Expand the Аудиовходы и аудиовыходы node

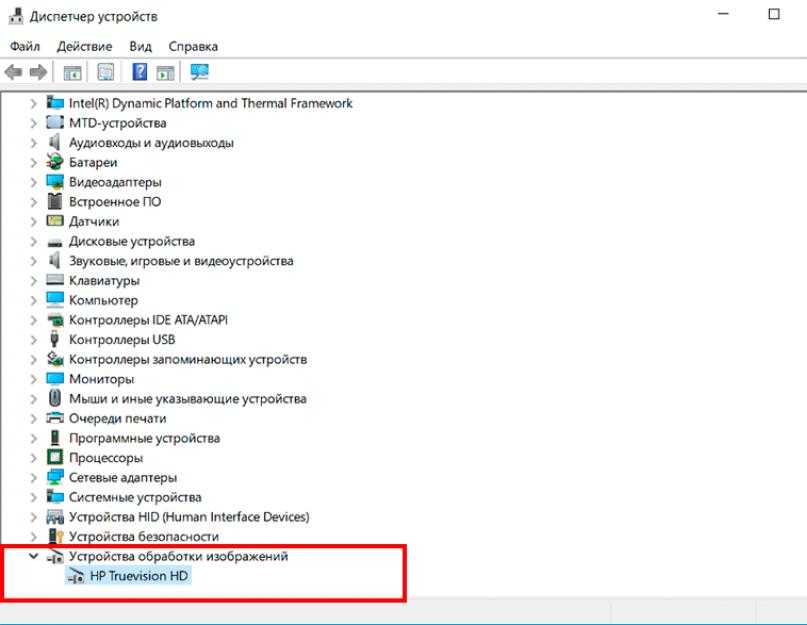[x=33, y=143]
